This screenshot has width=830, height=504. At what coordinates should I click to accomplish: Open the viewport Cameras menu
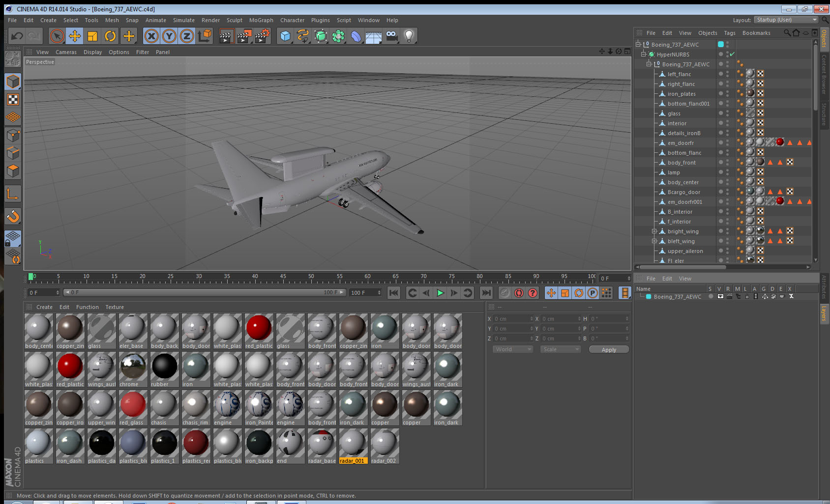pyautogui.click(x=66, y=52)
